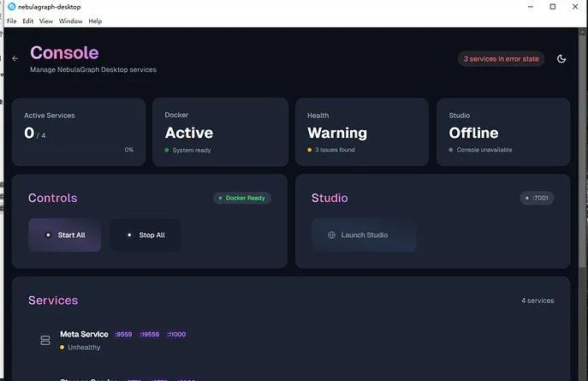Click the 0% active services value
The image size is (588, 381).
point(129,149)
